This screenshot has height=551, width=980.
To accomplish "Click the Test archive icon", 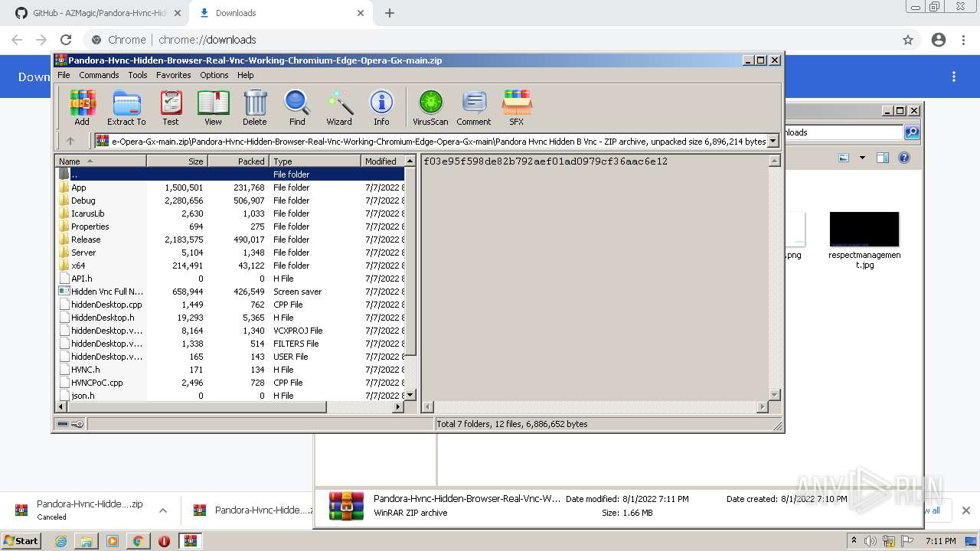I will point(171,107).
